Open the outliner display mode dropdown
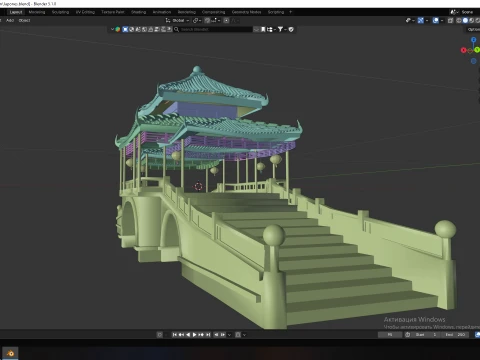This screenshot has width=480, height=360. tap(115, 29)
